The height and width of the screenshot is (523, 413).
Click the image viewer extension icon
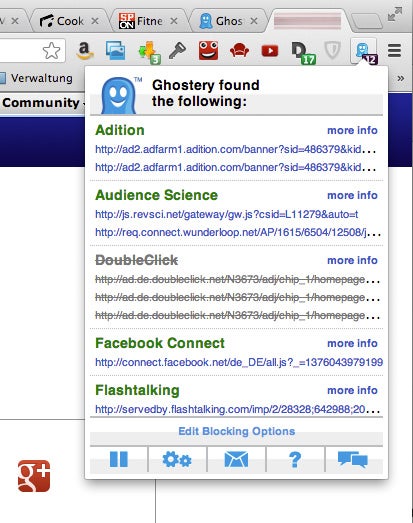pyautogui.click(x=115, y=51)
